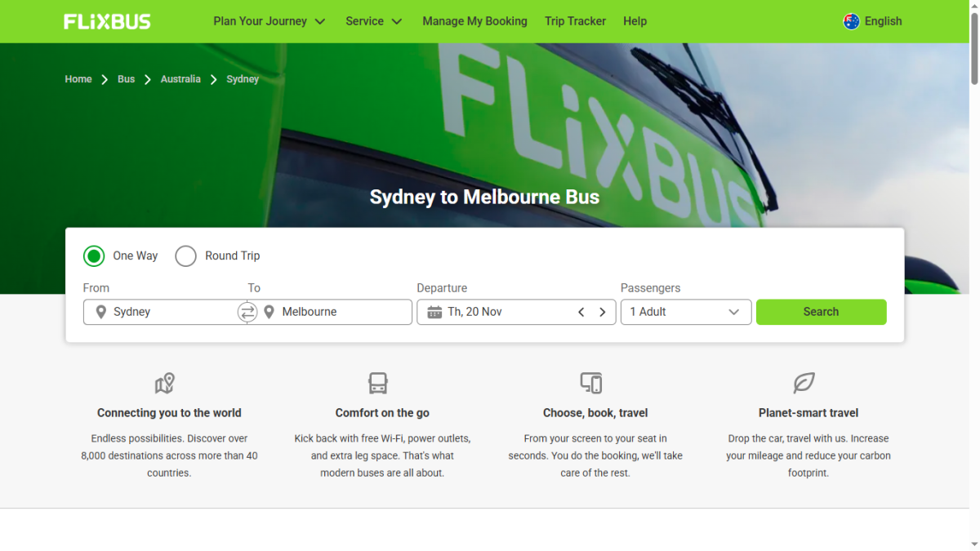Select the One Way radio button
The height and width of the screenshot is (551, 980).
pos(94,256)
